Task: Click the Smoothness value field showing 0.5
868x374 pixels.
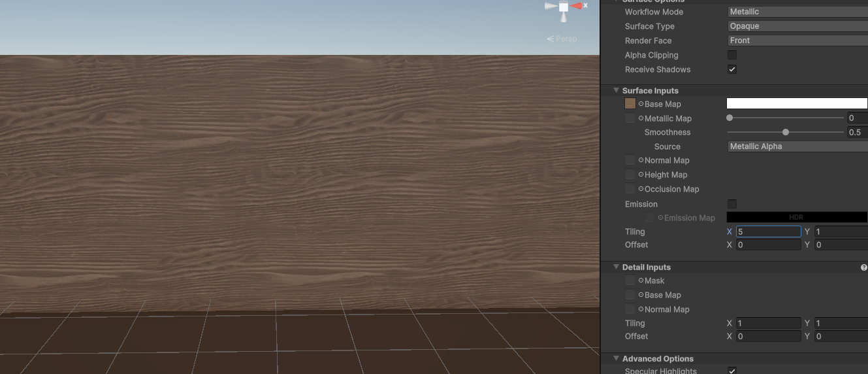Action: click(x=857, y=132)
